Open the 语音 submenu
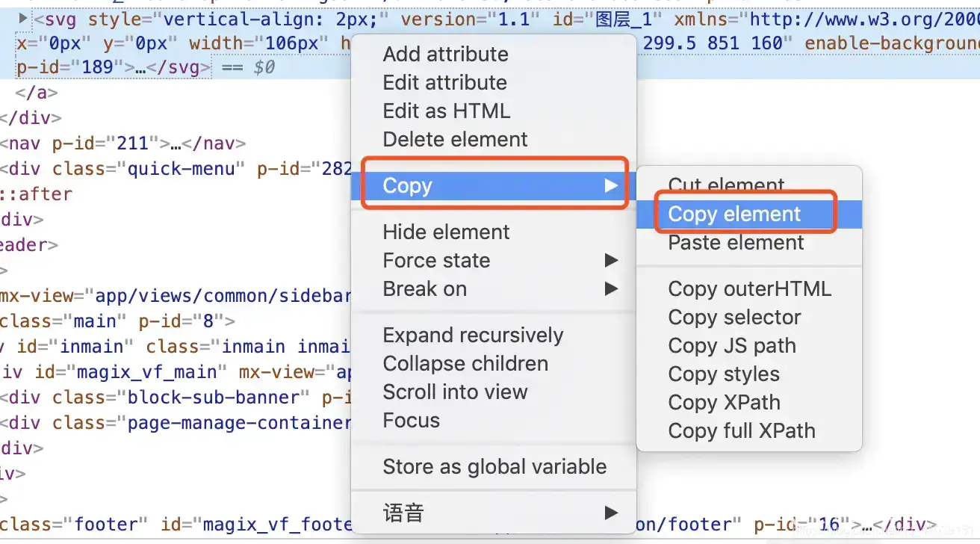This screenshot has height=544, width=980. (611, 513)
